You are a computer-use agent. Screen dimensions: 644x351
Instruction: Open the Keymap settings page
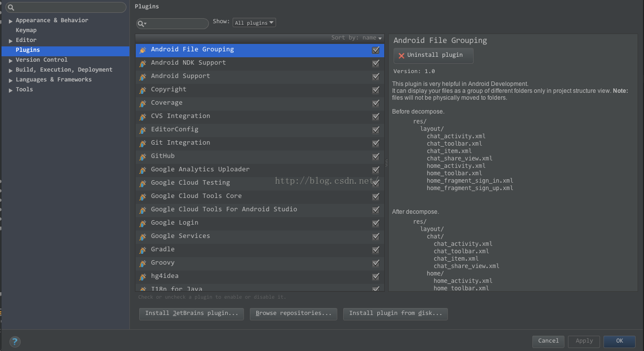click(26, 30)
